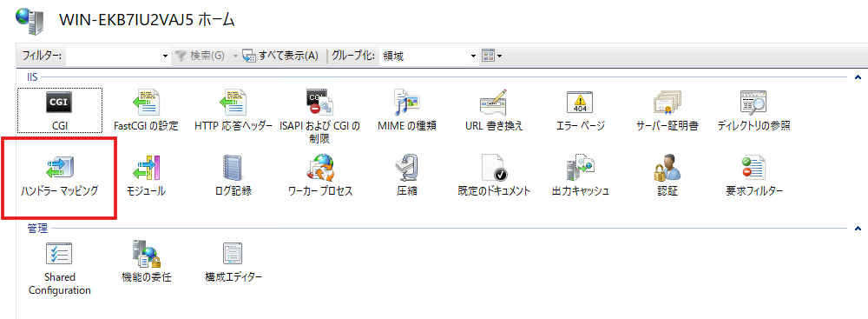This screenshot has height=319, width=868.
Task: Click the IIS group header label
Action: click(32, 76)
